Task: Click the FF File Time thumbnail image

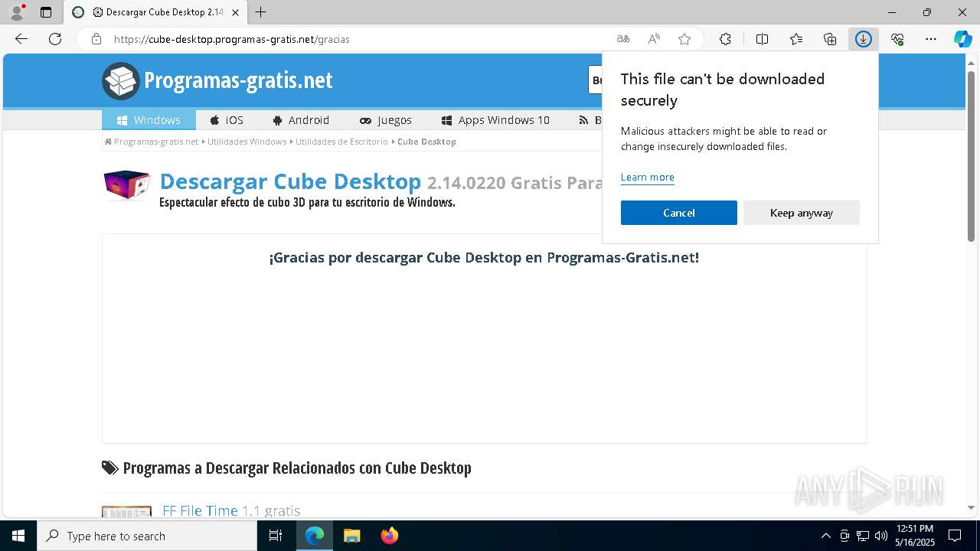Action: (x=126, y=512)
